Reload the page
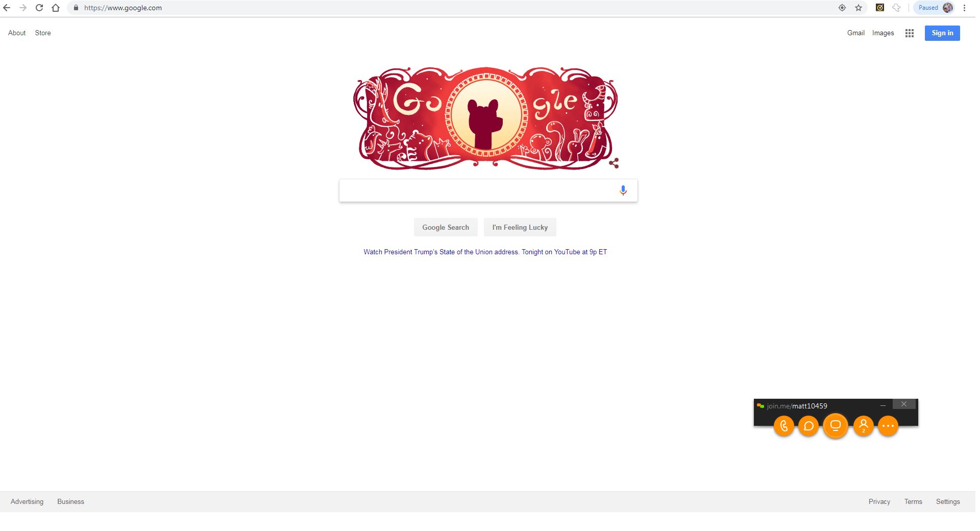This screenshot has height=531, width=980. click(39, 8)
